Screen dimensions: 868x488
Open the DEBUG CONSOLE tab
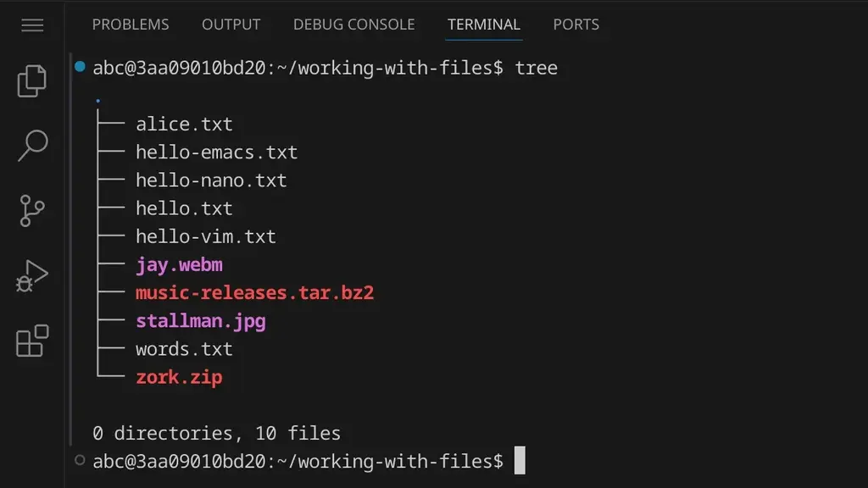pyautogui.click(x=353, y=25)
